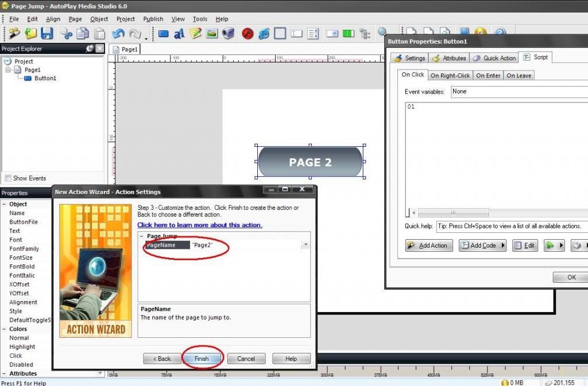This screenshot has width=588, height=386.
Task: Insert an Image object from the toolbar
Action: point(212,34)
